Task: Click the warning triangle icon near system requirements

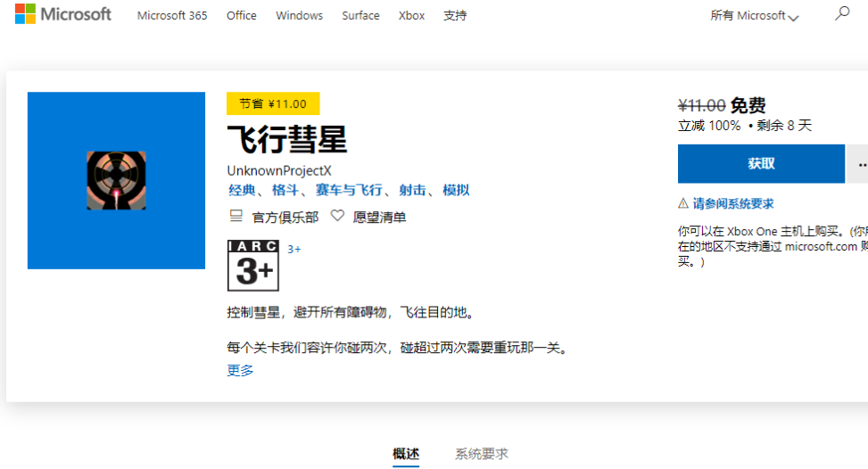Action: coord(683,203)
